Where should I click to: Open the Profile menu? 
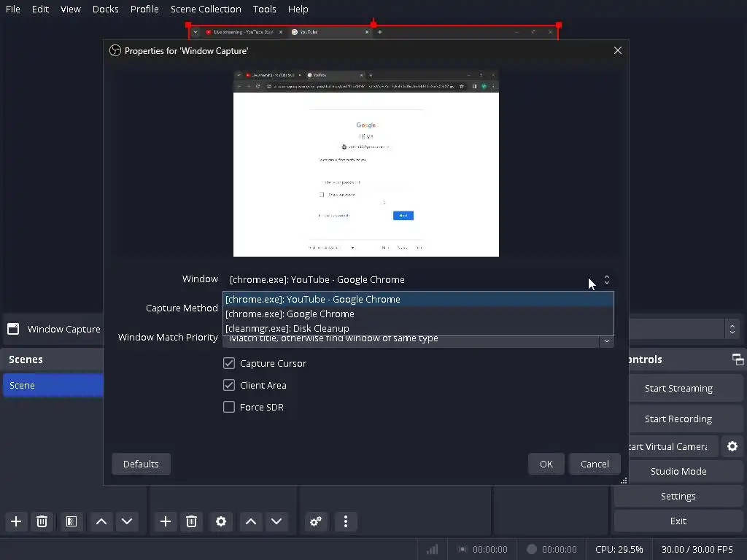click(144, 9)
